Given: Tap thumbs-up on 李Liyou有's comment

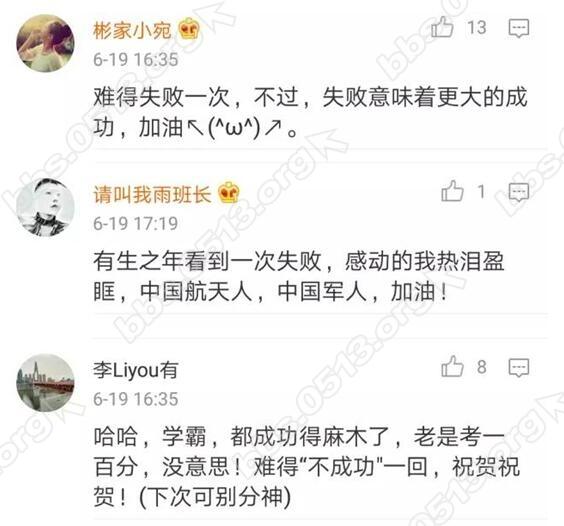Looking at the screenshot, I should click(452, 367).
